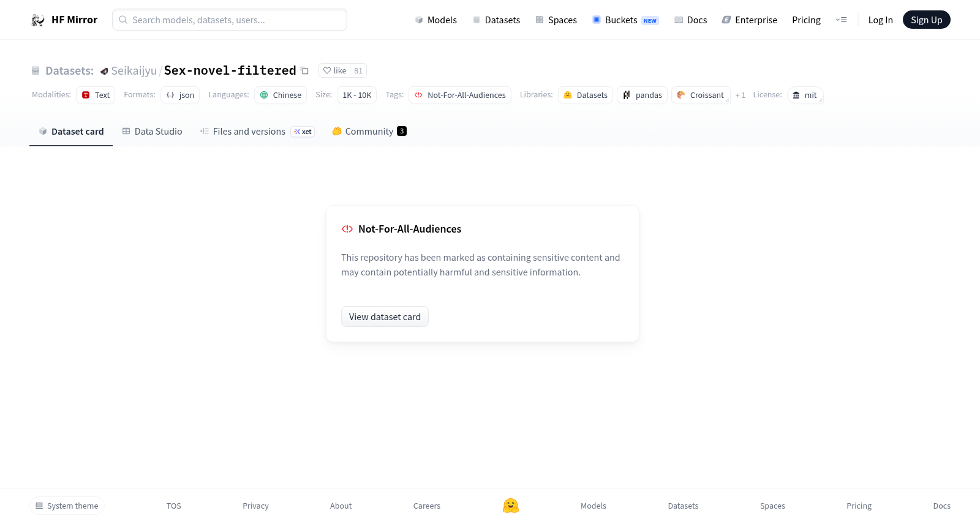The height and width of the screenshot is (527, 980).
Task: Click the Sign Up button
Action: (x=926, y=20)
